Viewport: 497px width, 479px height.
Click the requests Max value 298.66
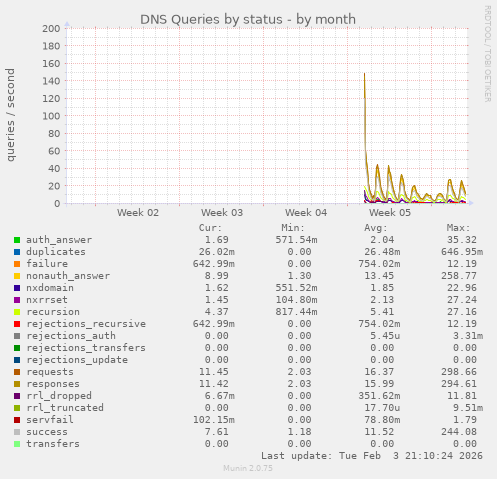click(459, 372)
